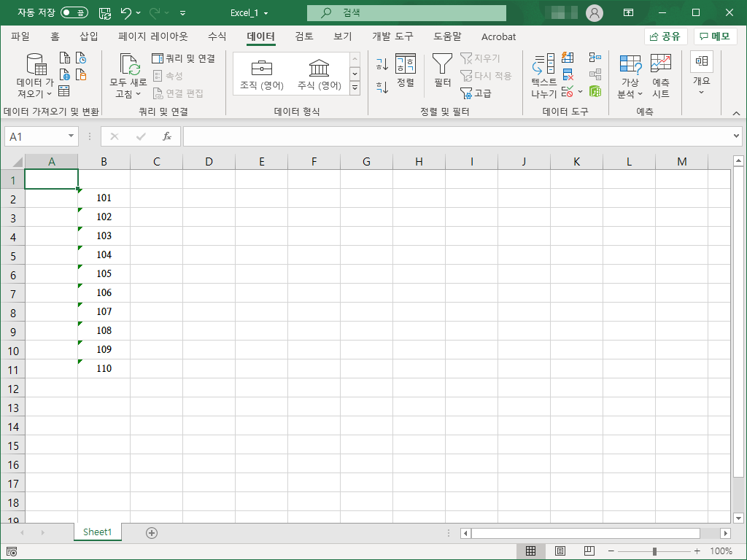Viewport: 747px width, 560px height.
Task: Switch to the 보기 tab
Action: (343, 36)
